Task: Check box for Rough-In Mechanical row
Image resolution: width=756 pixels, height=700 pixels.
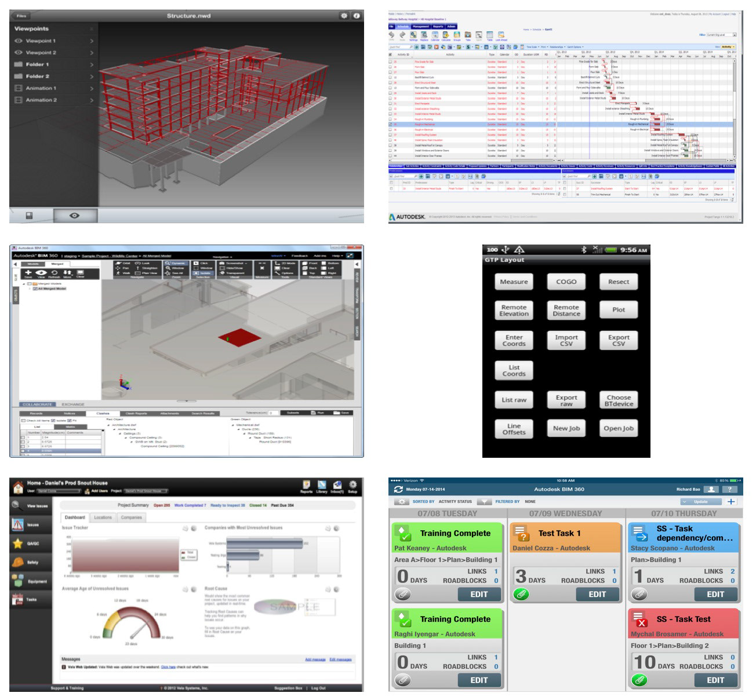Action: [391, 125]
